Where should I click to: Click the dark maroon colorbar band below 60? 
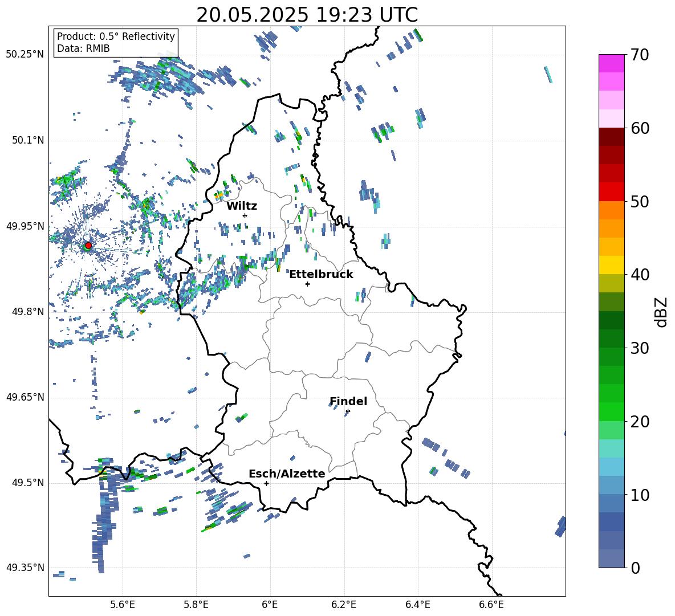click(611, 137)
